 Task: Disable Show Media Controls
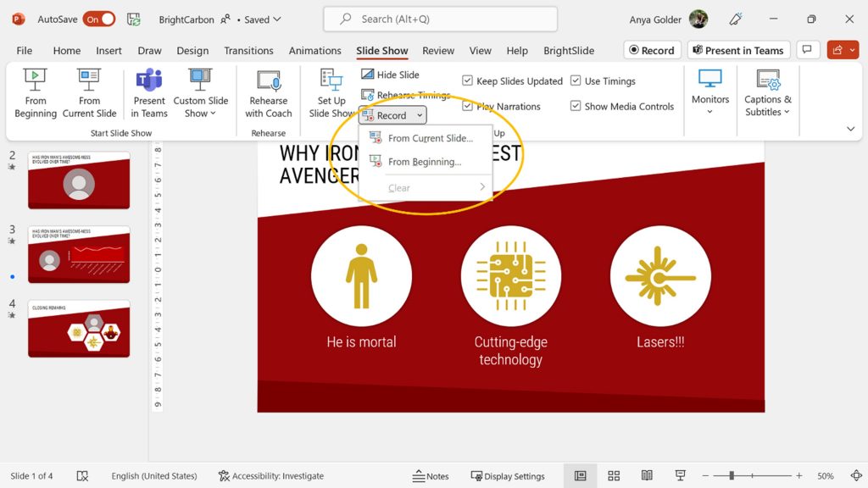point(577,106)
